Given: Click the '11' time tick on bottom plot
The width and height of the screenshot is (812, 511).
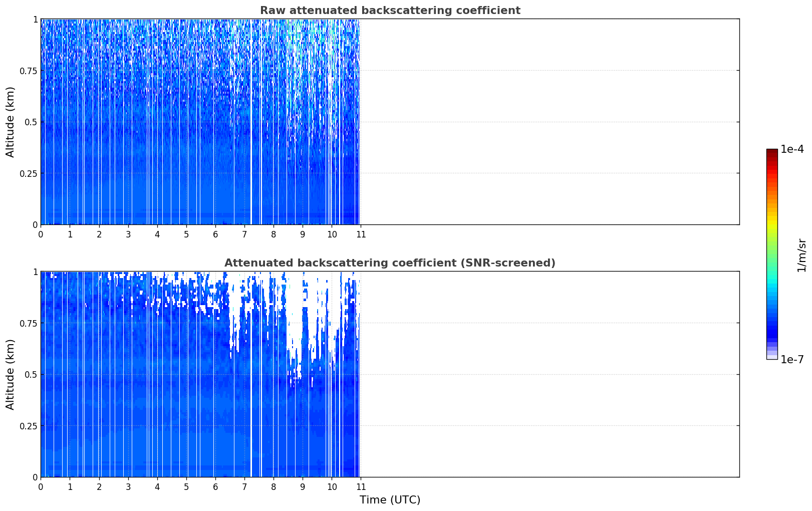Looking at the screenshot, I should coord(361,487).
